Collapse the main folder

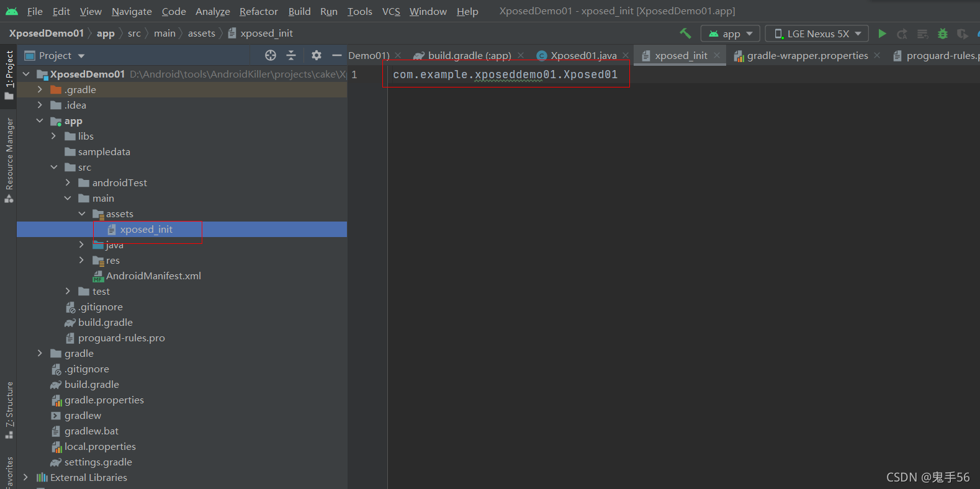(68, 198)
